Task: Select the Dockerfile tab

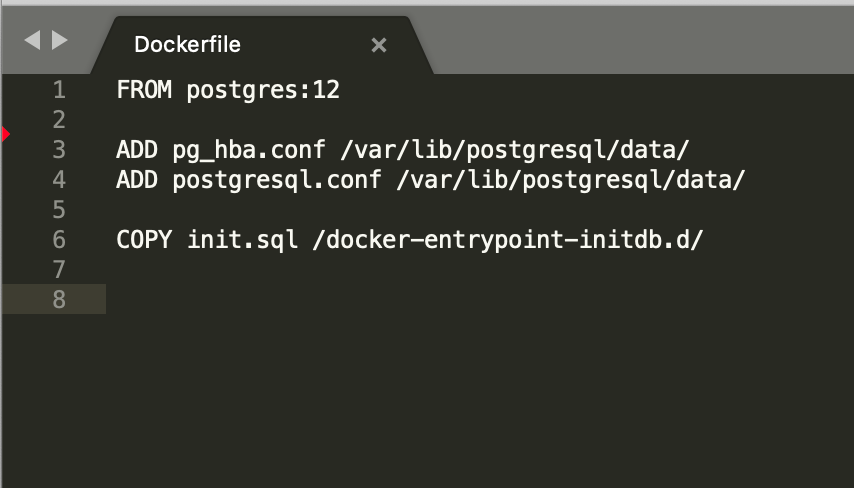Action: pyautogui.click(x=187, y=45)
